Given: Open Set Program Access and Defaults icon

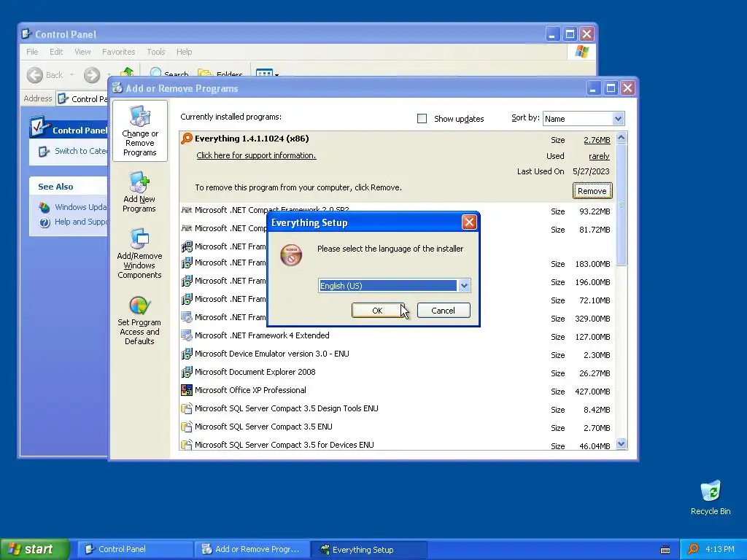Looking at the screenshot, I should click(x=139, y=321).
